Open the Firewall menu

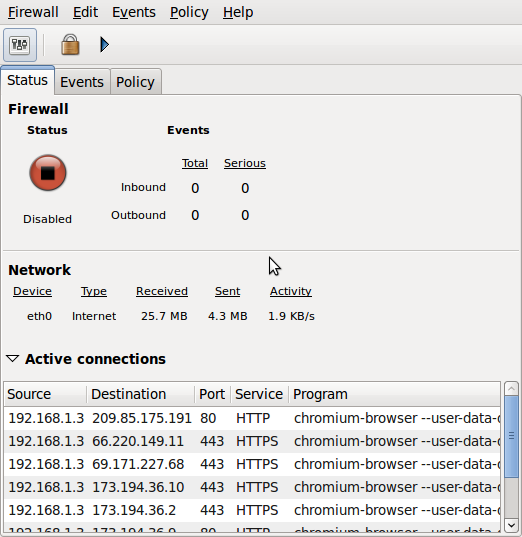tap(33, 12)
